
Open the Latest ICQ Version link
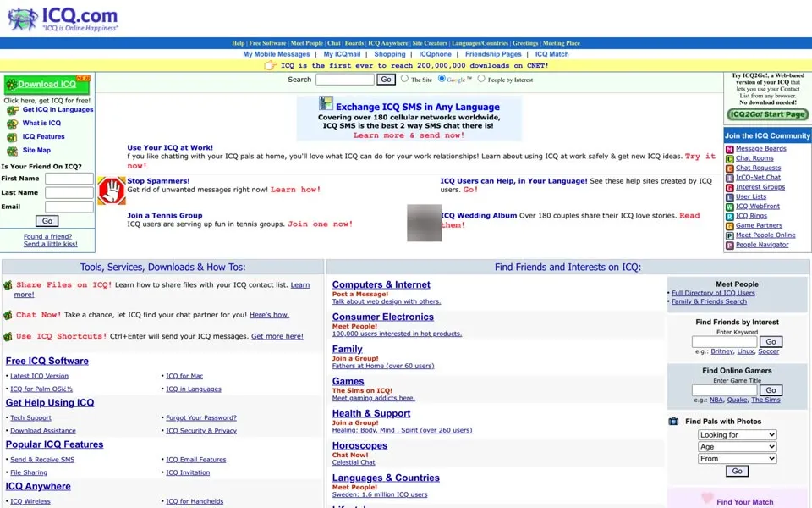[40, 376]
